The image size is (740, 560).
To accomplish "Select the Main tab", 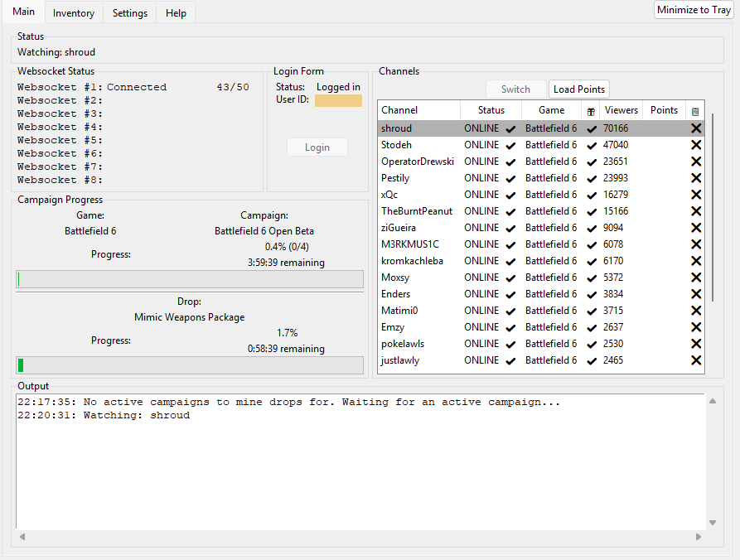I will pyautogui.click(x=23, y=12).
